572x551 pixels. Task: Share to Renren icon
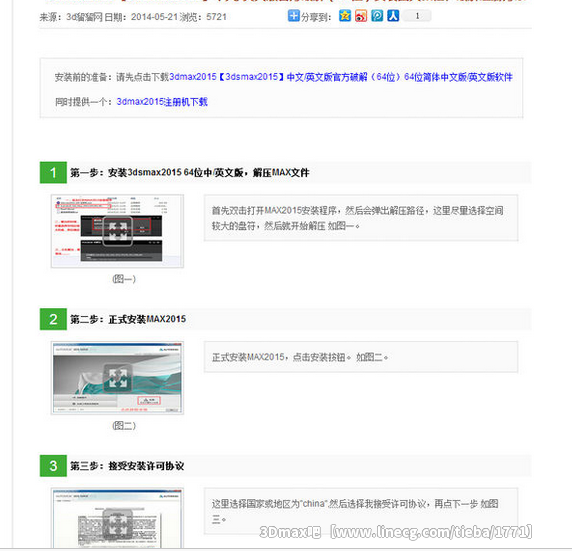click(x=393, y=16)
